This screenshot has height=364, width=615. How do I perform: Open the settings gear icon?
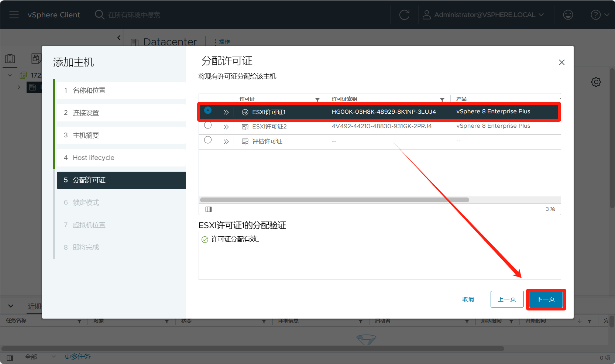(596, 82)
